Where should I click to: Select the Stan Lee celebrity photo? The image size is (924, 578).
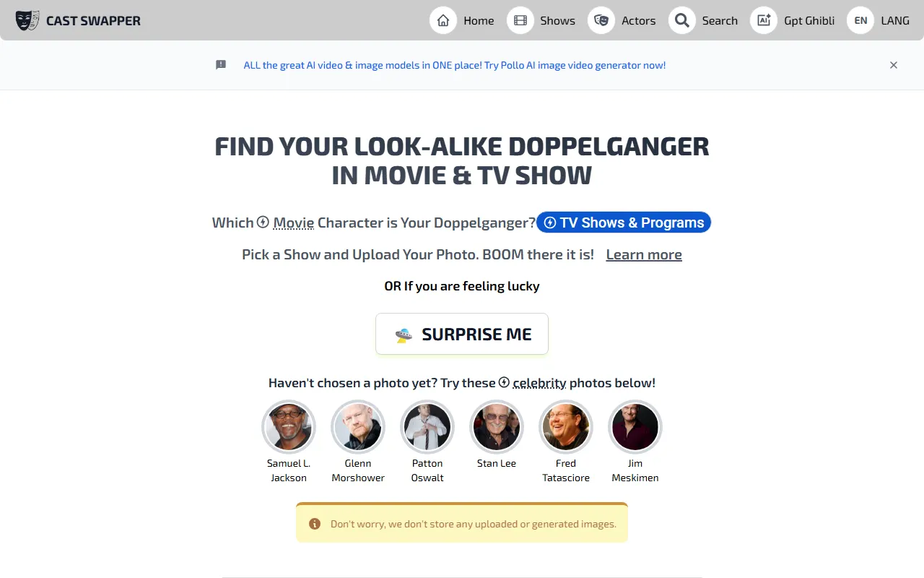(497, 427)
